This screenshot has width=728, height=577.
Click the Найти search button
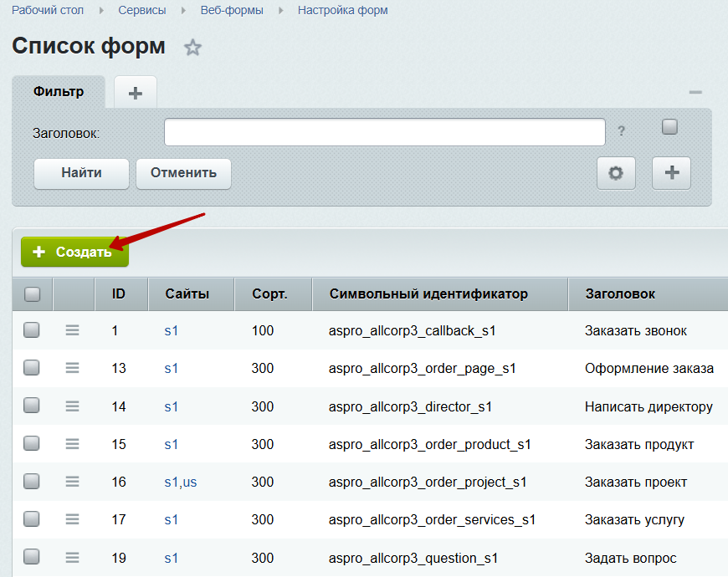81,173
